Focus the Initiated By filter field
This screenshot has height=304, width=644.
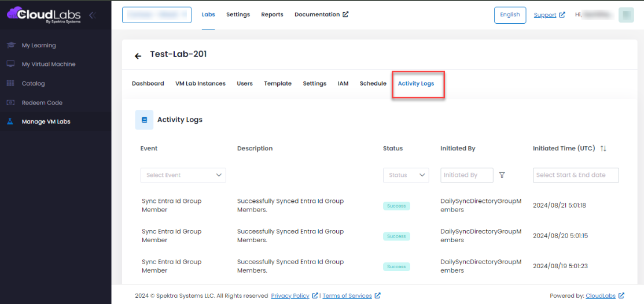tap(467, 175)
